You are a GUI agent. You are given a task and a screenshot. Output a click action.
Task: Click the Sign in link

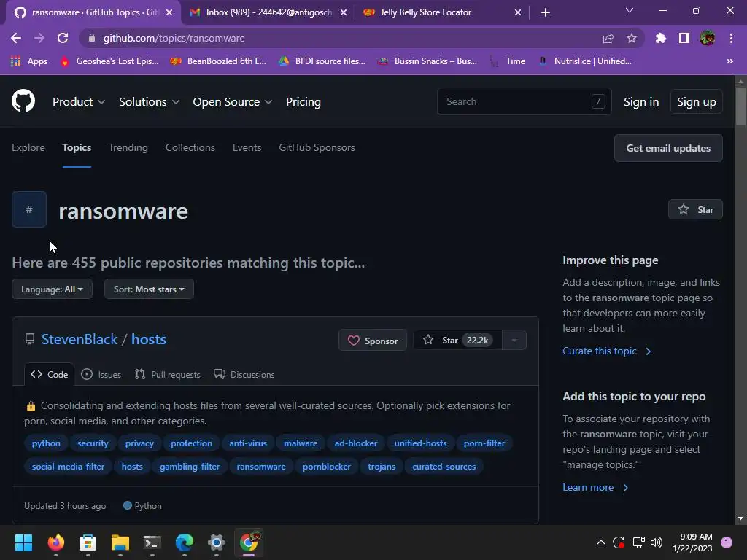[x=641, y=101]
